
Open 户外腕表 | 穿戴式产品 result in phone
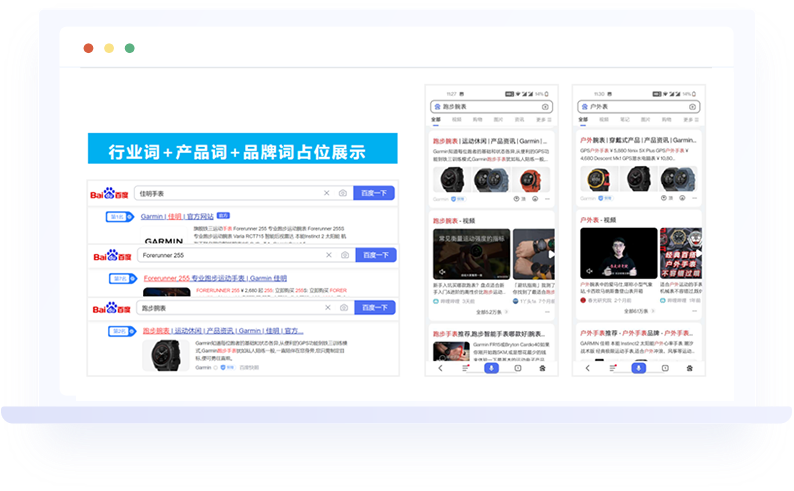pyautogui.click(x=638, y=140)
